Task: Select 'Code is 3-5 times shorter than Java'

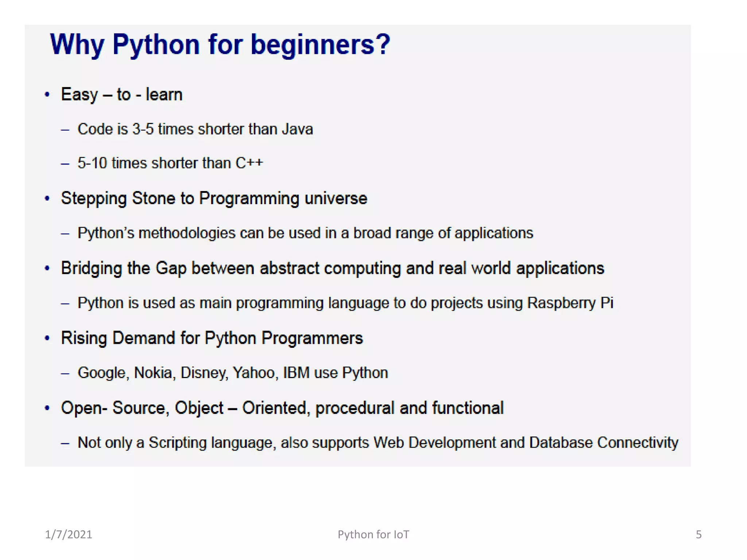Action: click(195, 129)
